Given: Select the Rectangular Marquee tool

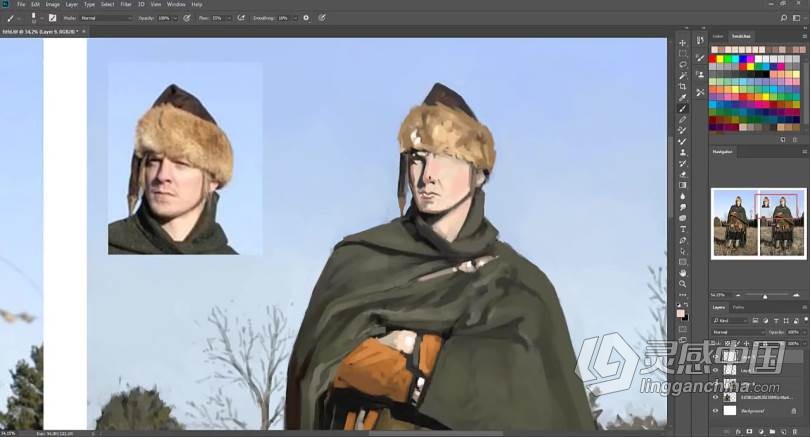Looking at the screenshot, I should click(x=682, y=54).
